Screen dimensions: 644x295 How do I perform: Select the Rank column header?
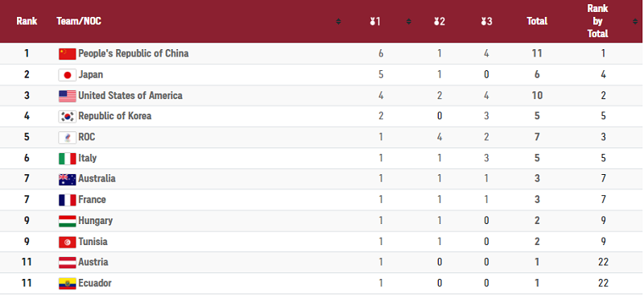point(27,21)
